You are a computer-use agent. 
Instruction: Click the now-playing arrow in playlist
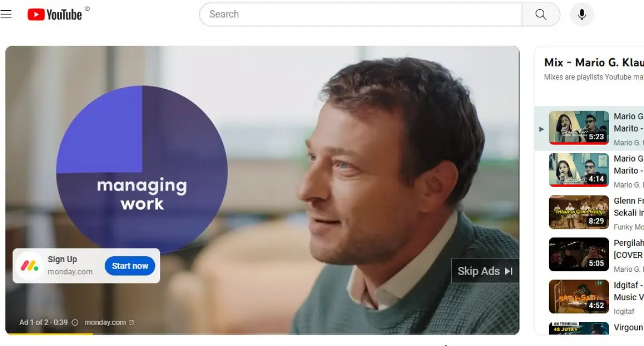click(x=541, y=129)
